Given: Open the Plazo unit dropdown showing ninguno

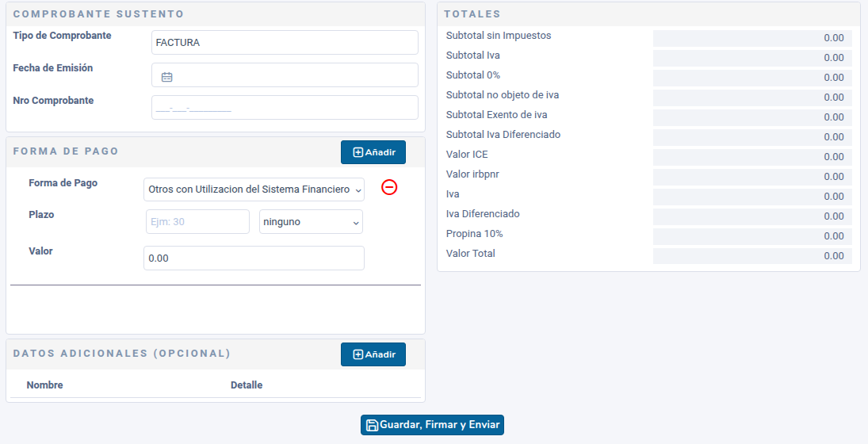Looking at the screenshot, I should coord(311,221).
